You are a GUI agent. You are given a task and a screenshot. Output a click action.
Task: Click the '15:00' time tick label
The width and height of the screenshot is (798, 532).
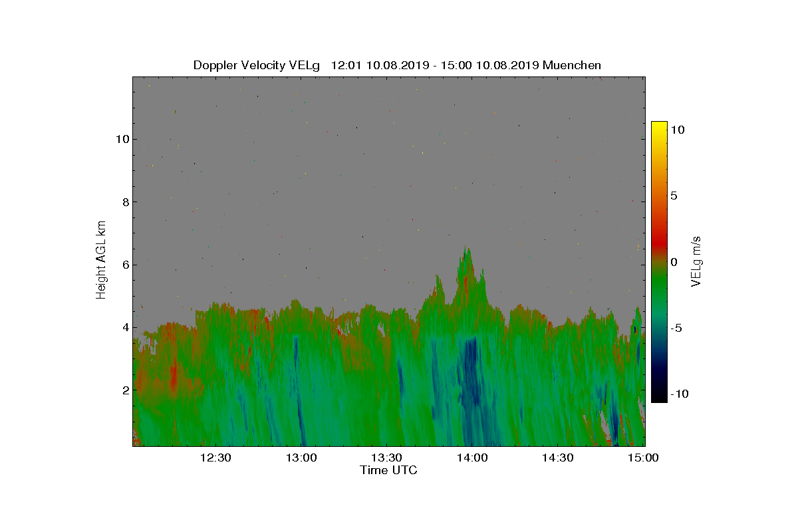[642, 458]
